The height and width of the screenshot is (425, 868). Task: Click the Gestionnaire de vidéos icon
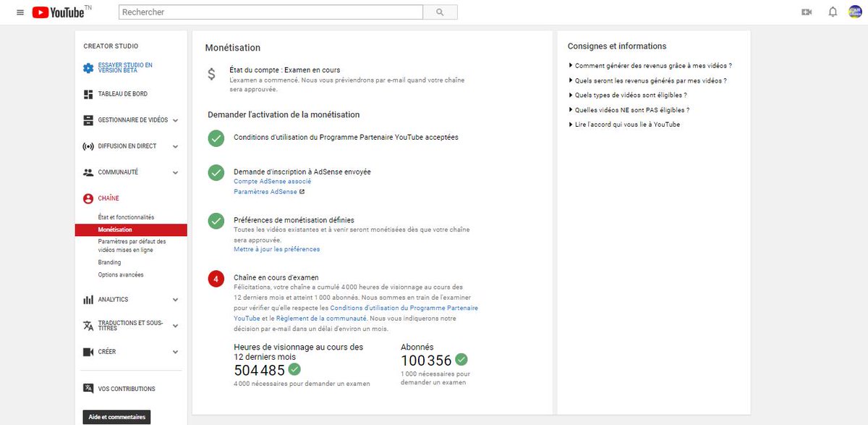88,120
